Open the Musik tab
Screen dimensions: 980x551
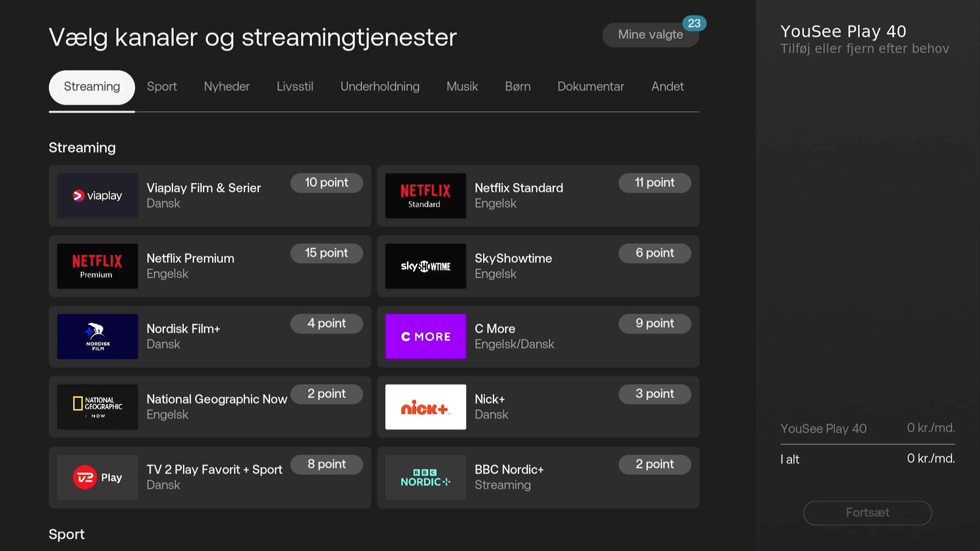(462, 87)
